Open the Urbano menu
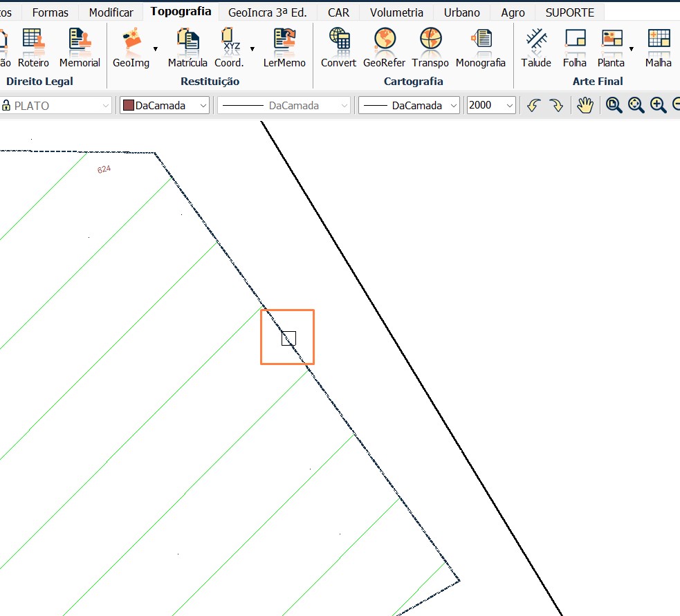 coord(461,12)
